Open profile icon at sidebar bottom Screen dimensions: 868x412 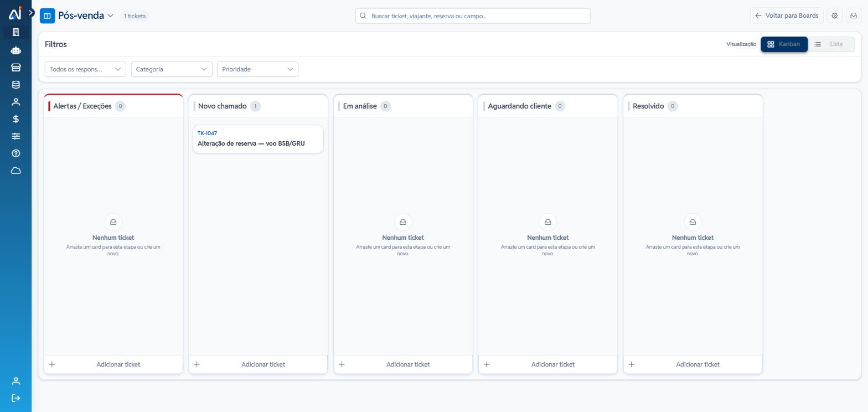(x=15, y=381)
